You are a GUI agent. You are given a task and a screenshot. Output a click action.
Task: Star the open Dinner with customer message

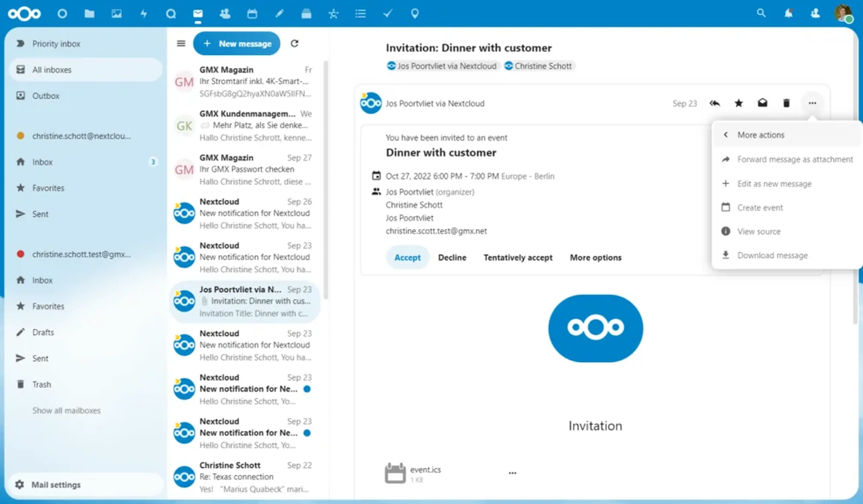tap(738, 103)
